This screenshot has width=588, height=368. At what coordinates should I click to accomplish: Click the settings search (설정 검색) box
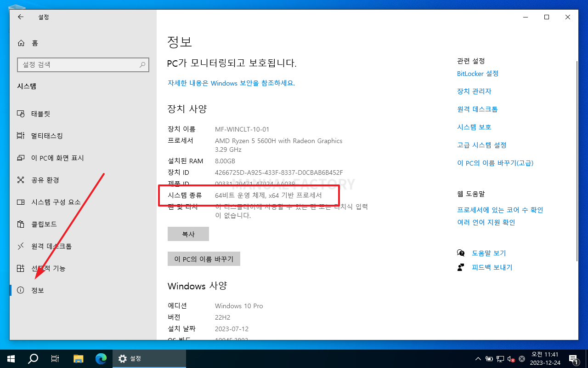[x=83, y=64]
